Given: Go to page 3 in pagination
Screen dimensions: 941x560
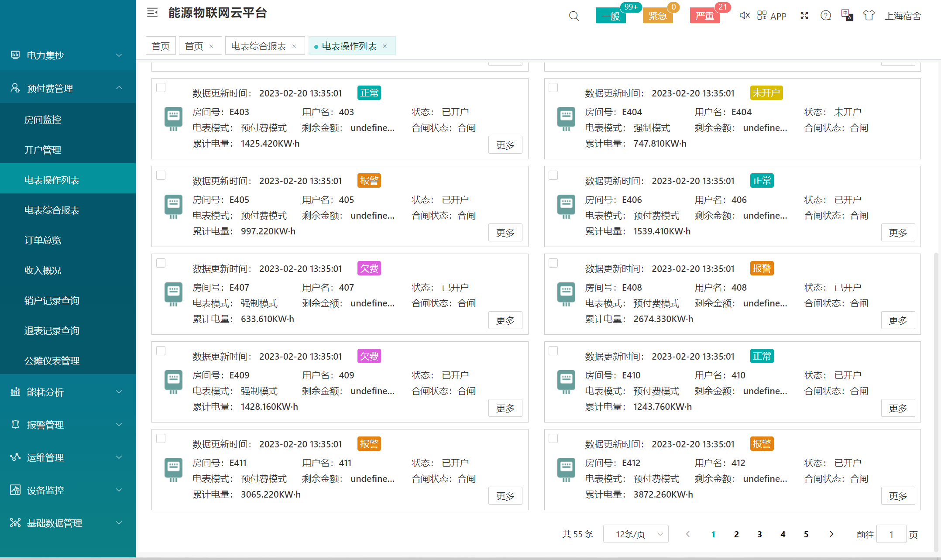Looking at the screenshot, I should tap(759, 534).
